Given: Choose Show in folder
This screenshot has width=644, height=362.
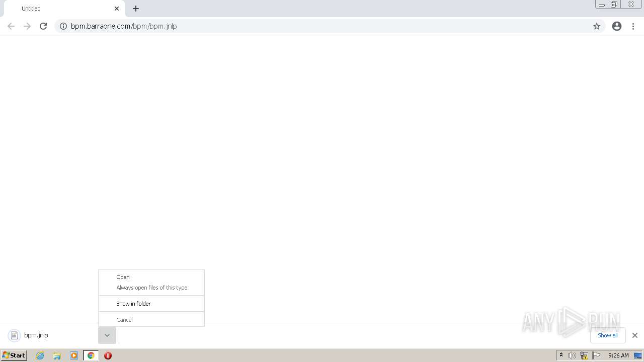Looking at the screenshot, I should click(x=151, y=304).
